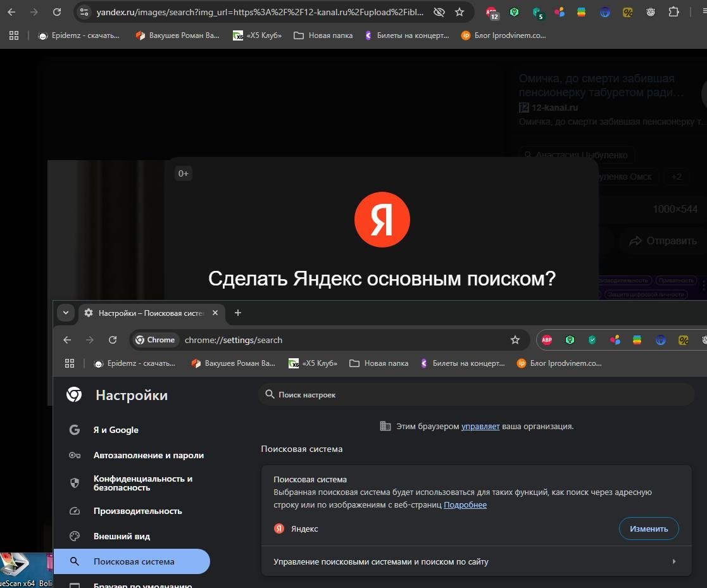
Task: Click the Chrome chip in the settings address bar
Action: (155, 340)
